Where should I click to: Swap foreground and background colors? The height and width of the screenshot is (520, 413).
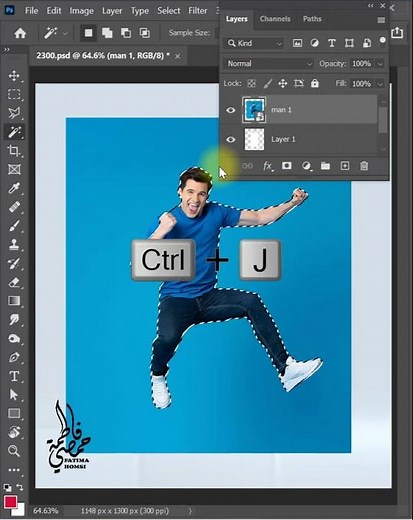pyautogui.click(x=20, y=488)
